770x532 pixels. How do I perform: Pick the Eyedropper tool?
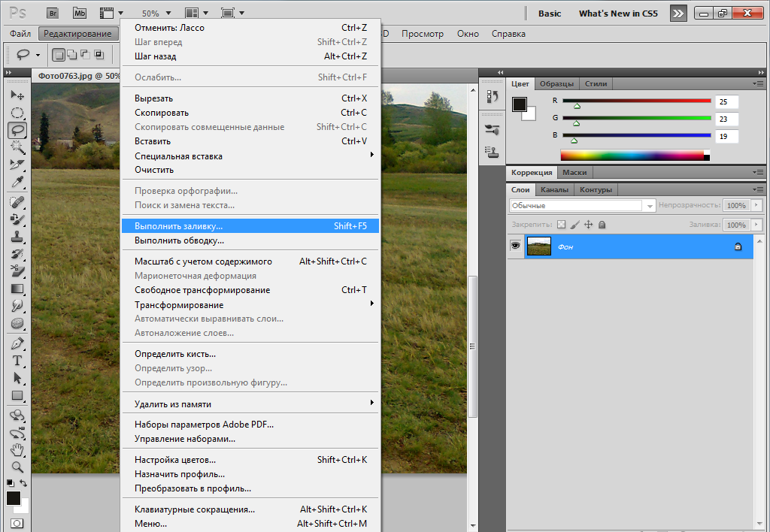tap(17, 182)
